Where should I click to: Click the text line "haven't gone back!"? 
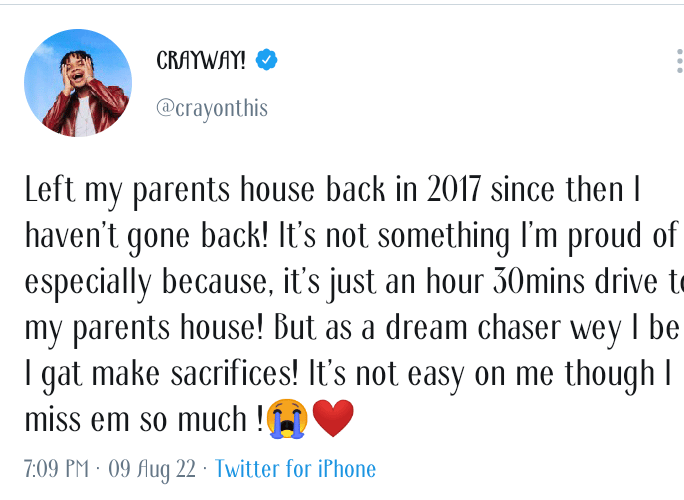[x=140, y=236]
